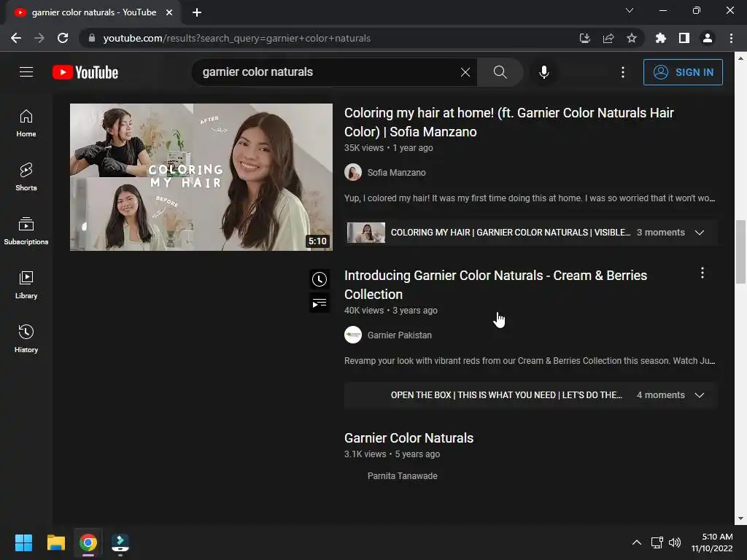Open a new browser tab
Screen dimensions: 747x560
(197, 12)
